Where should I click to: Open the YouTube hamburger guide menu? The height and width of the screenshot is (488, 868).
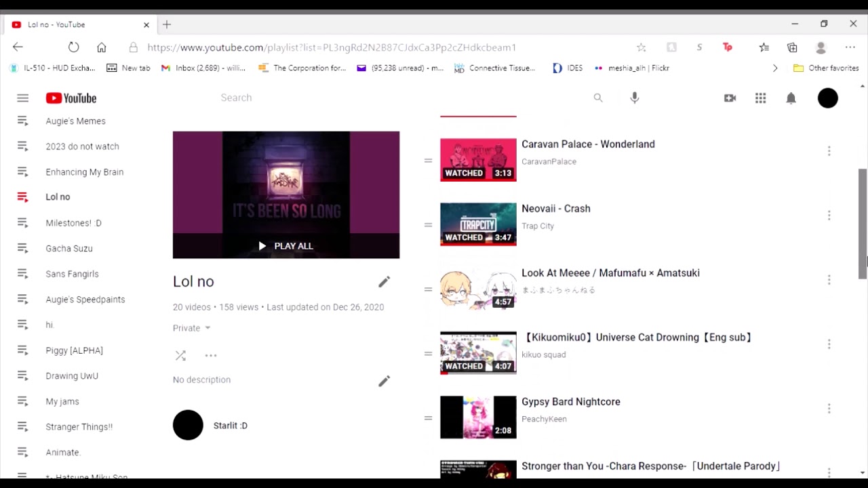coord(22,98)
